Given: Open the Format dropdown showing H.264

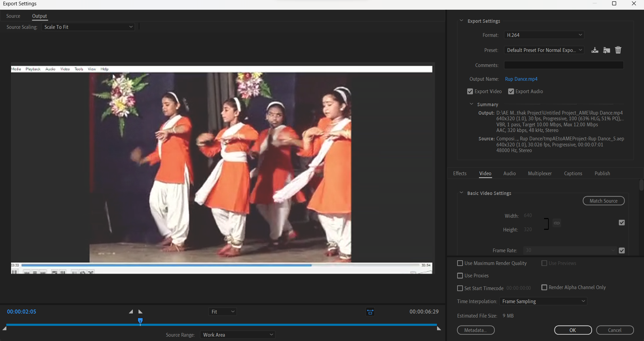Looking at the screenshot, I should tap(544, 35).
